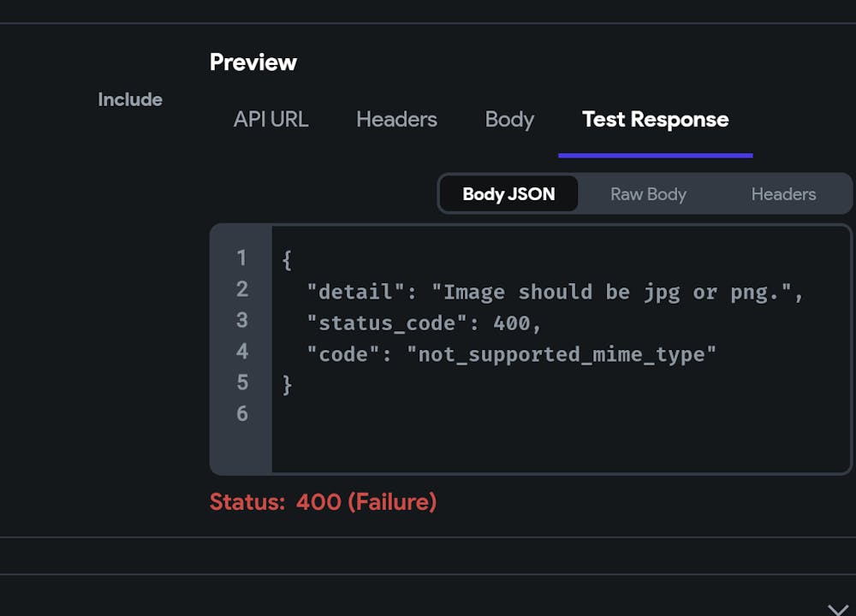
Task: Select the Body preview tab
Action: coord(509,120)
